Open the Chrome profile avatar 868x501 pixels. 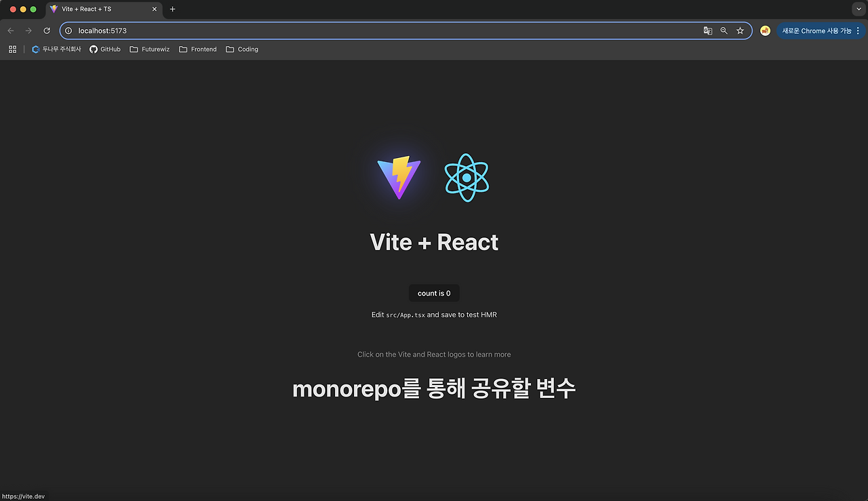[x=765, y=31]
